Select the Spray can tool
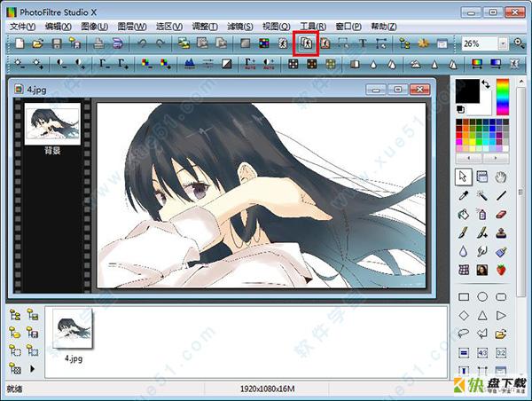Image resolution: width=532 pixels, height=401 pixels. [481, 215]
